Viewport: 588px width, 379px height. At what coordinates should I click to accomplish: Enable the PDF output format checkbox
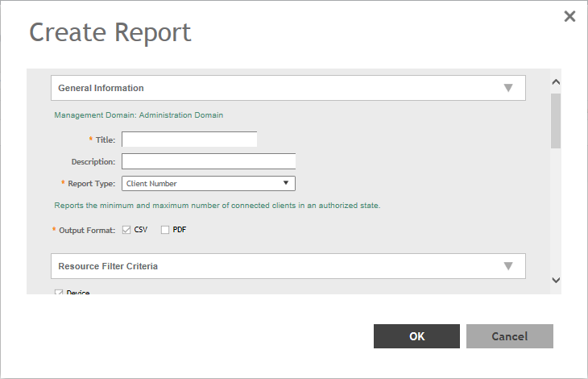165,230
